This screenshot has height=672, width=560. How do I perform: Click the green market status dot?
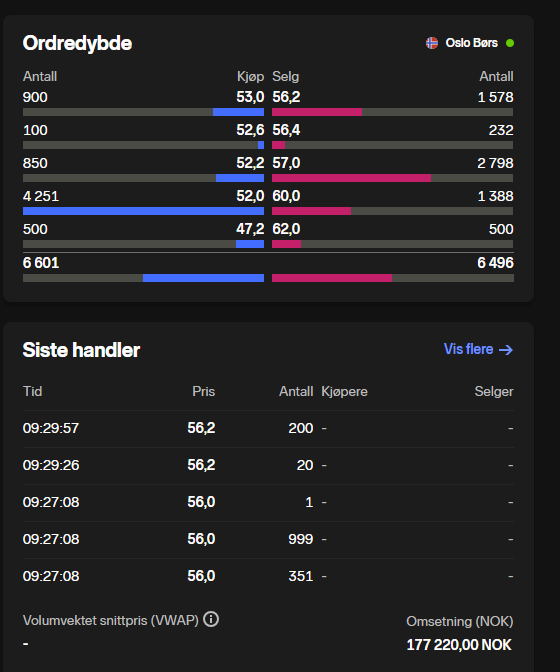[x=510, y=43]
